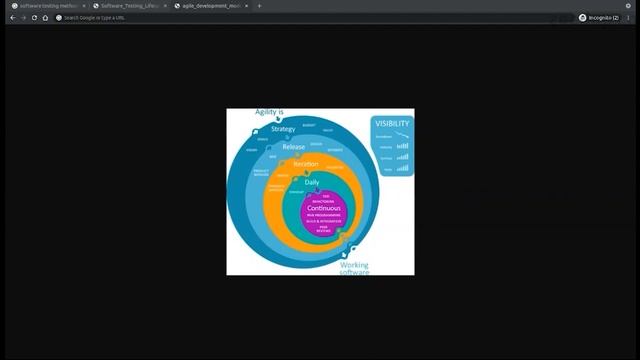This screenshot has width=640, height=360.
Task: Click the agile development circles diagram image
Action: coord(320,192)
